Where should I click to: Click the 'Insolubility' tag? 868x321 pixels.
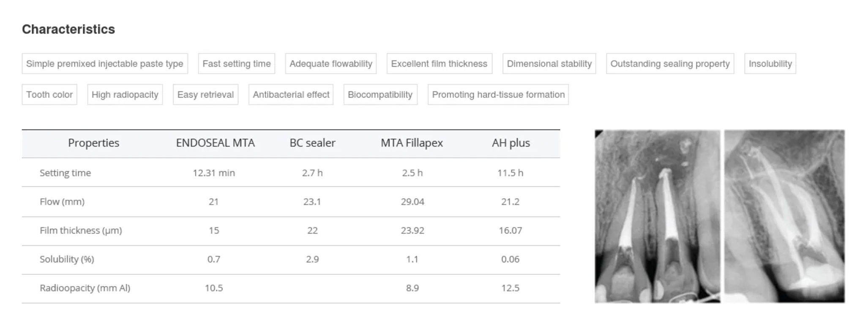(x=770, y=64)
